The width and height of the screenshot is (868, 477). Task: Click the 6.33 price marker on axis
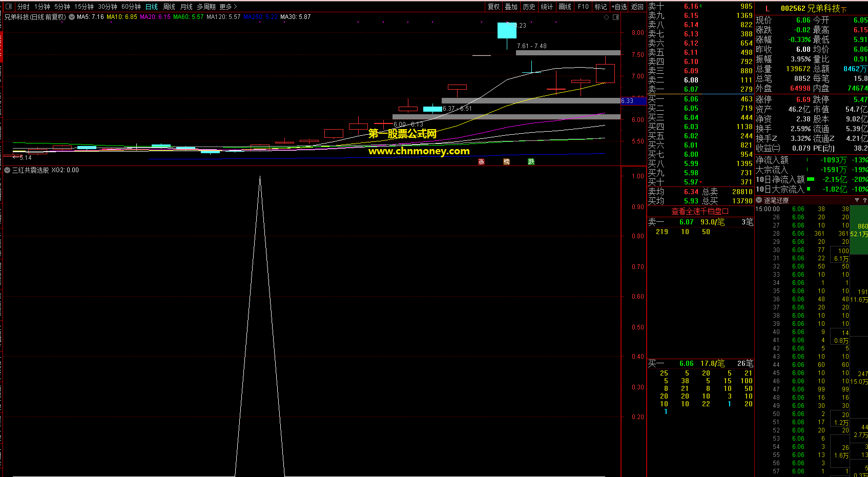click(x=633, y=101)
